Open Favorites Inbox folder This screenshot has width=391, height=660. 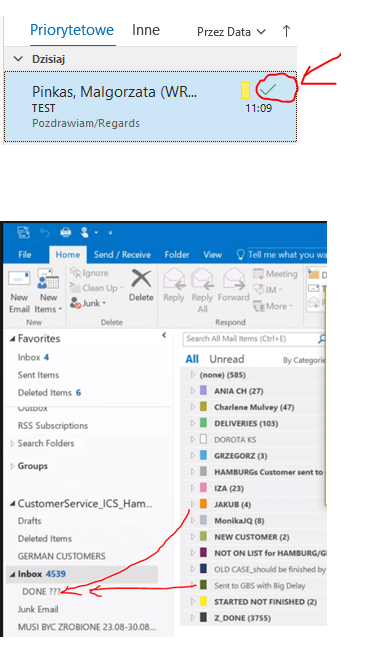pyautogui.click(x=33, y=357)
